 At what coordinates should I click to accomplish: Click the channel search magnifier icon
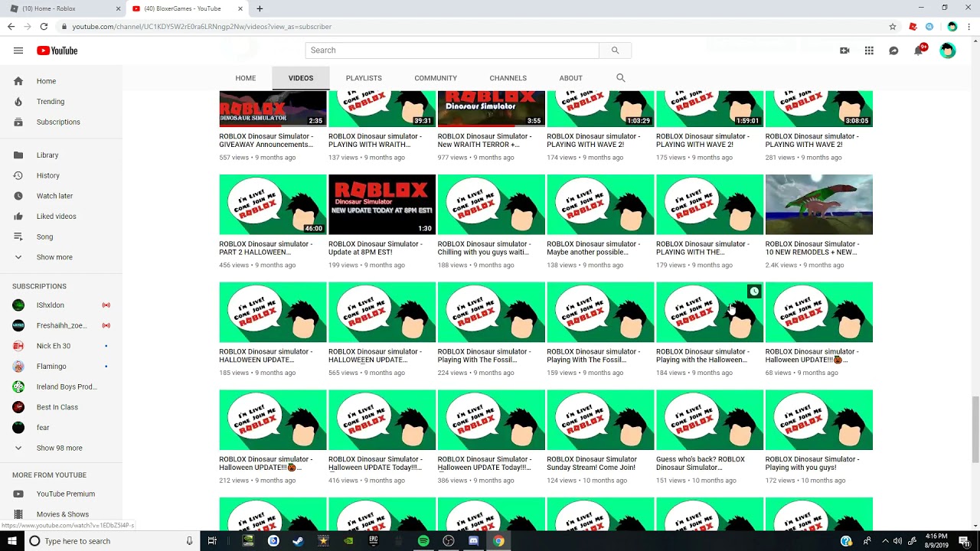(621, 78)
